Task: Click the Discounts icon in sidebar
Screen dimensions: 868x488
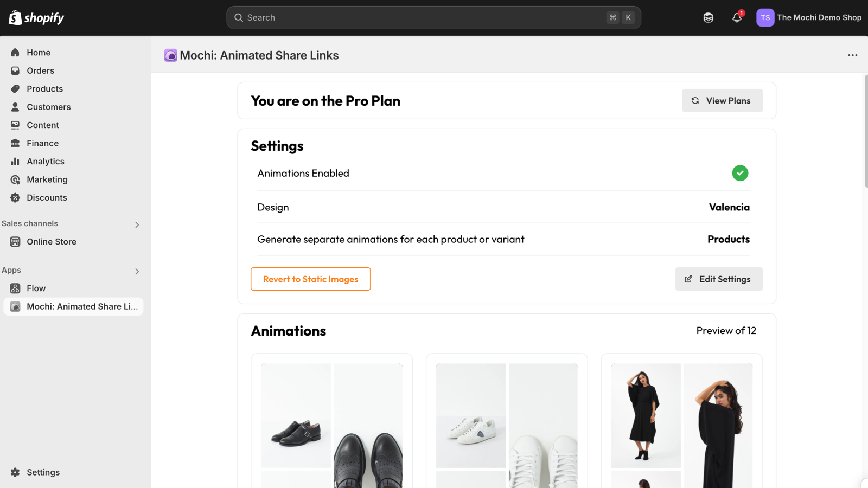Action: coord(15,197)
